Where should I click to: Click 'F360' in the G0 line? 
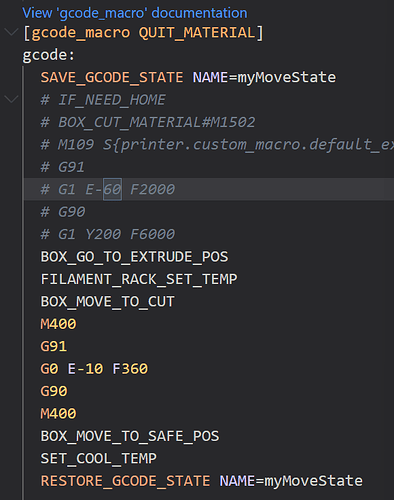[130, 369]
